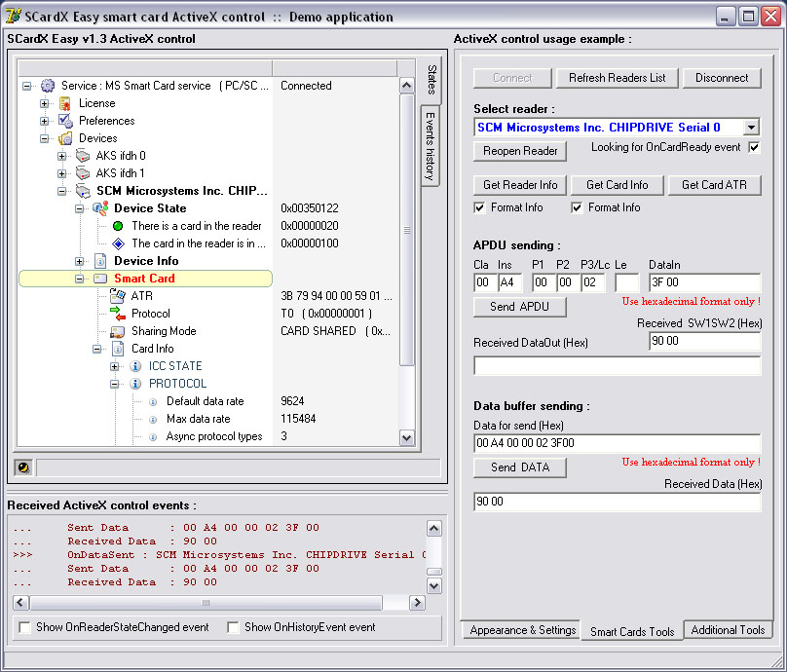Click the tree view vertical scrollbar thumb
The image size is (787, 672).
pos(407,230)
